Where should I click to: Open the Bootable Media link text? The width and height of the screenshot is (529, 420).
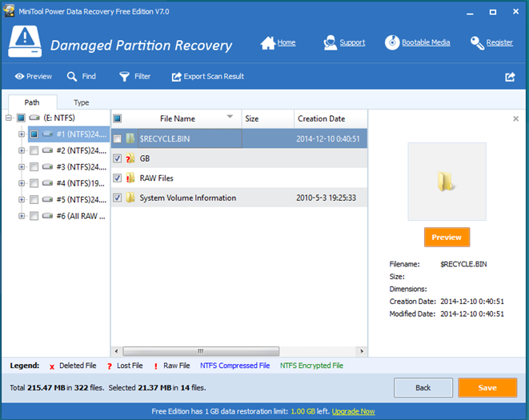pos(426,42)
